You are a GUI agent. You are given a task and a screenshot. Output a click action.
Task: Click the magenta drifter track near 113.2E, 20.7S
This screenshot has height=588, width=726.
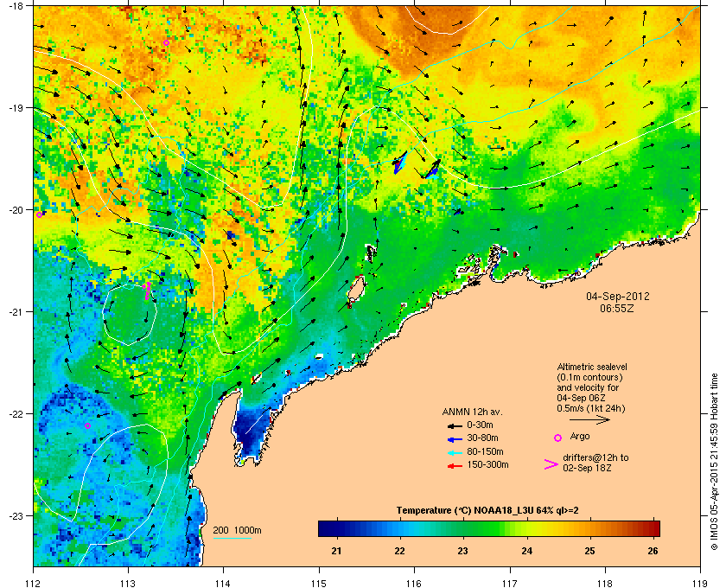point(147,291)
